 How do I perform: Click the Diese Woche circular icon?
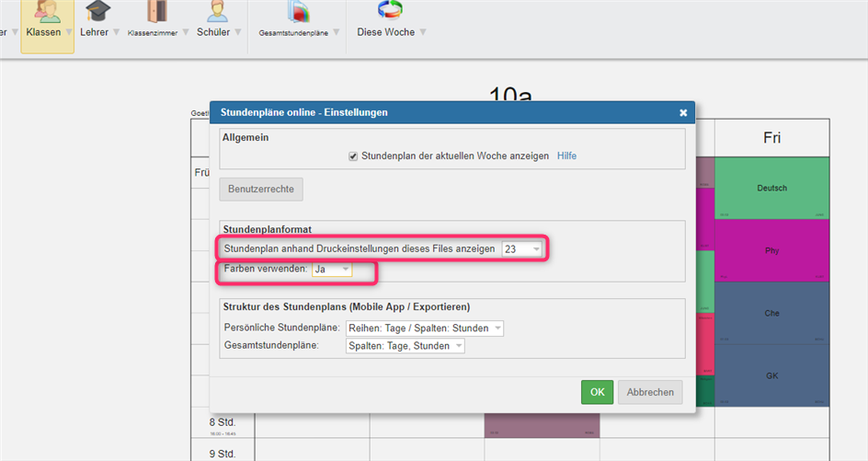point(391,10)
